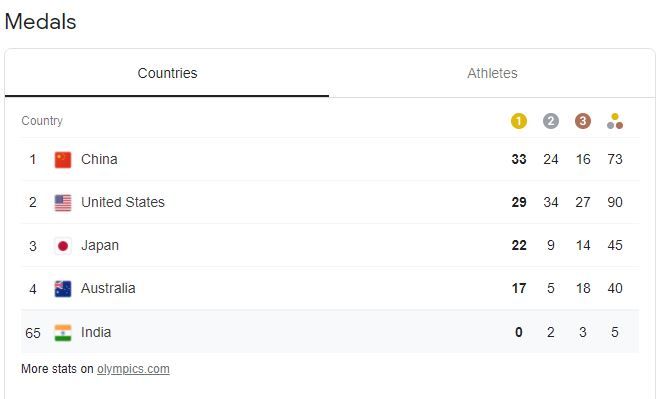Image resolution: width=661 pixels, height=399 pixels.
Task: Click China's total of 73 medals
Action: [615, 159]
